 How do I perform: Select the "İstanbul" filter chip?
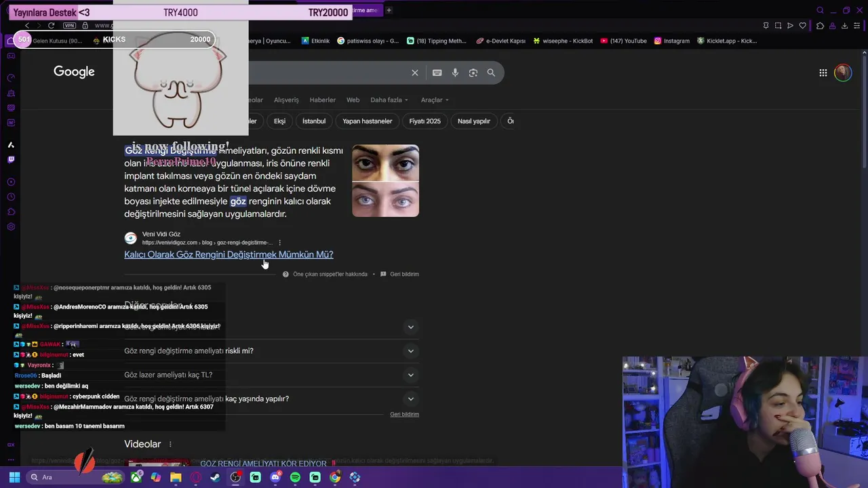pos(314,121)
